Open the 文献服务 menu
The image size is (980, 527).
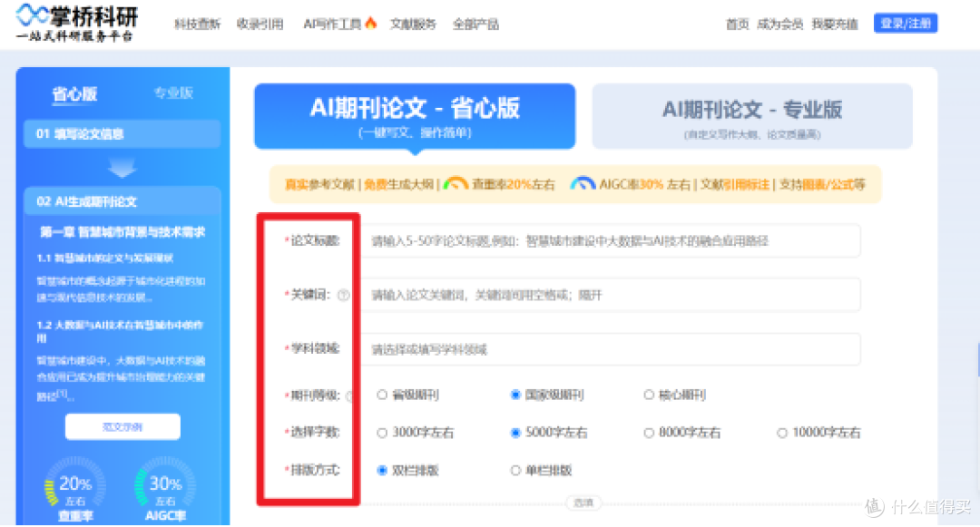pos(413,24)
